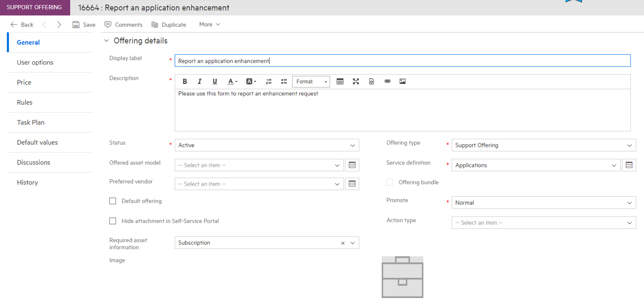Switch to the Task Plan section
The height and width of the screenshot is (302, 644).
point(30,122)
